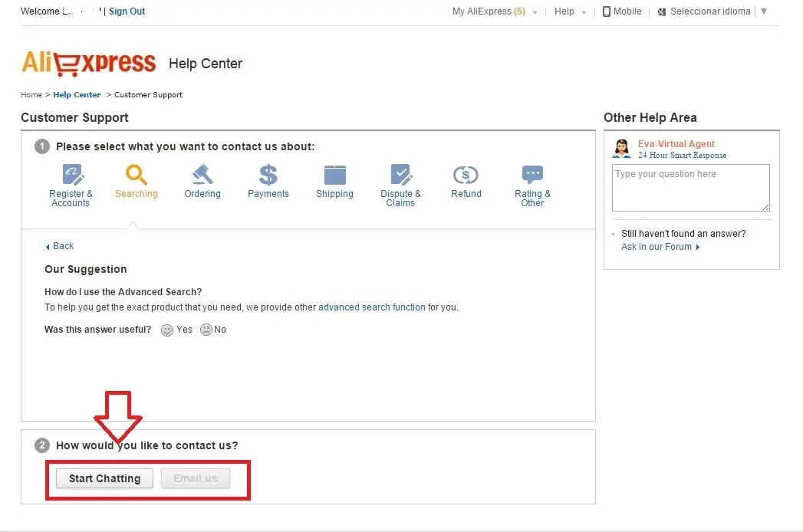The image size is (803, 532).
Task: Click the language globe icon
Action: pyautogui.click(x=662, y=11)
